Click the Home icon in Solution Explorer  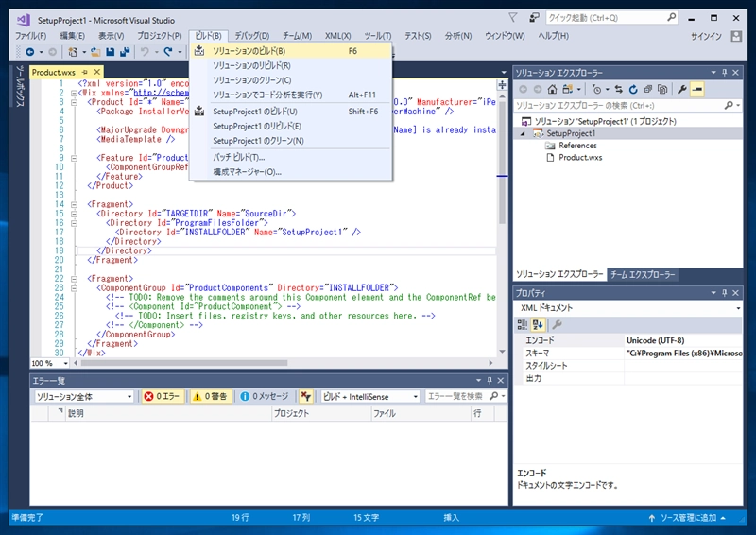coord(553,89)
